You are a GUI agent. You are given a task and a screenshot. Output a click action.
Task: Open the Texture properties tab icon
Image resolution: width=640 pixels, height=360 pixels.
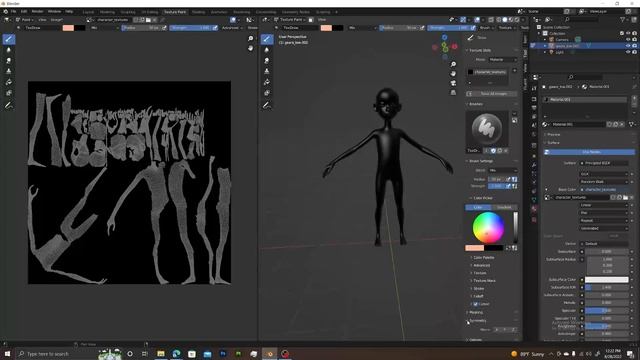534,220
